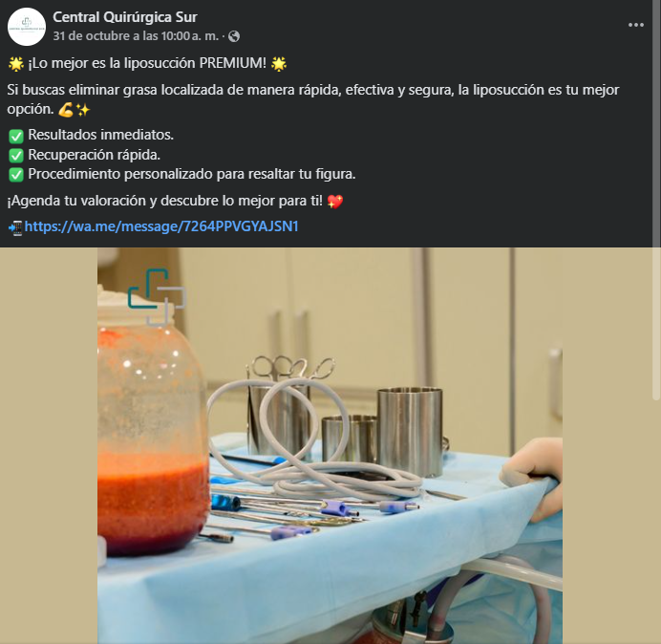Open the Central Quirúrgica Sur profile picture

coord(26,27)
